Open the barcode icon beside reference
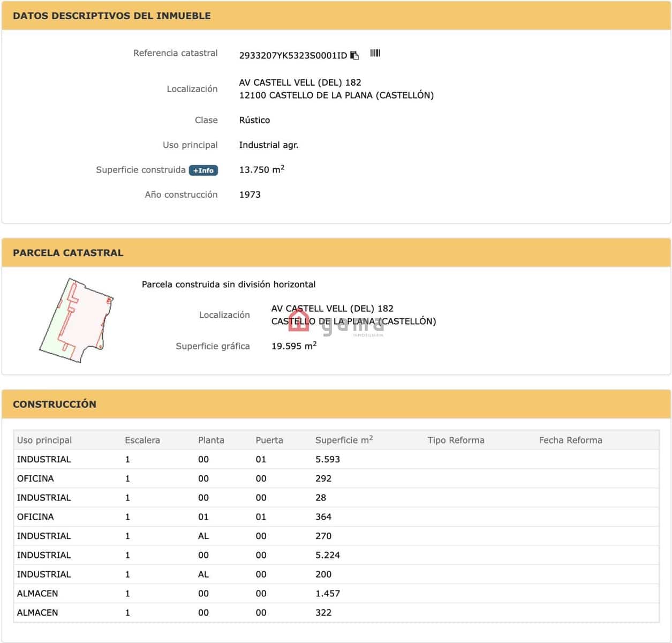Viewport: 672px width, 643px height. click(375, 53)
